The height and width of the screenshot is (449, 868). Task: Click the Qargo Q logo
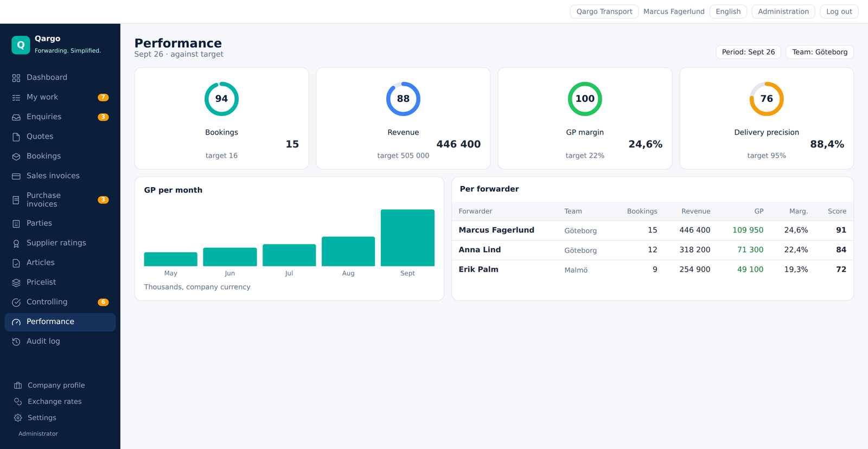pos(21,45)
